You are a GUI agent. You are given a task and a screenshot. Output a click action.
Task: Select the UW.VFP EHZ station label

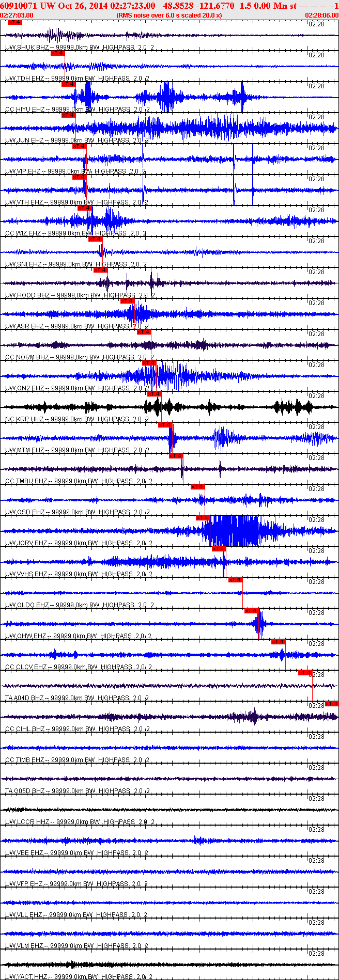tap(25, 884)
